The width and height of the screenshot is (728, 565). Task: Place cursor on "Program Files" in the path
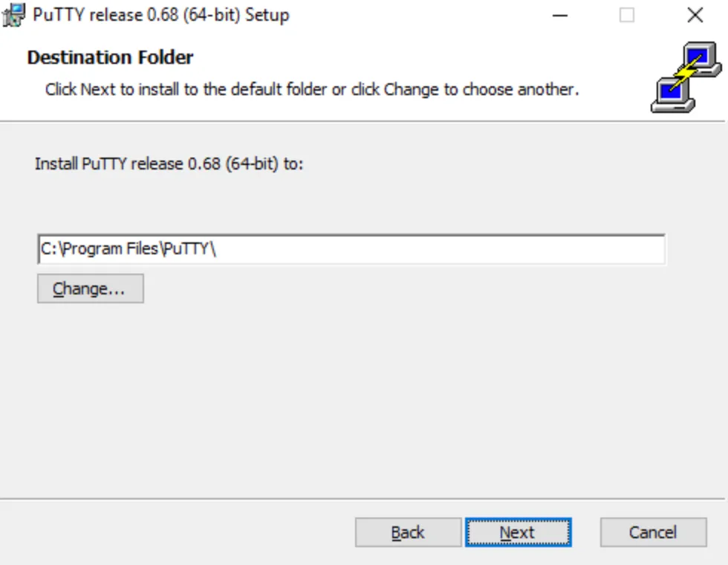point(110,249)
